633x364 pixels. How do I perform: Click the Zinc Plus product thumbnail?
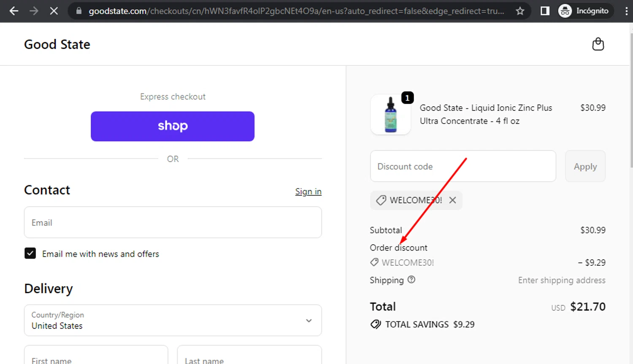391,115
